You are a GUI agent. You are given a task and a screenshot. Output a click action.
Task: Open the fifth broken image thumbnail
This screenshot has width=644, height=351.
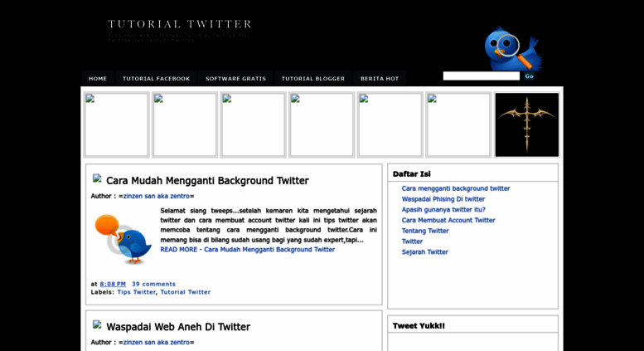pos(390,124)
